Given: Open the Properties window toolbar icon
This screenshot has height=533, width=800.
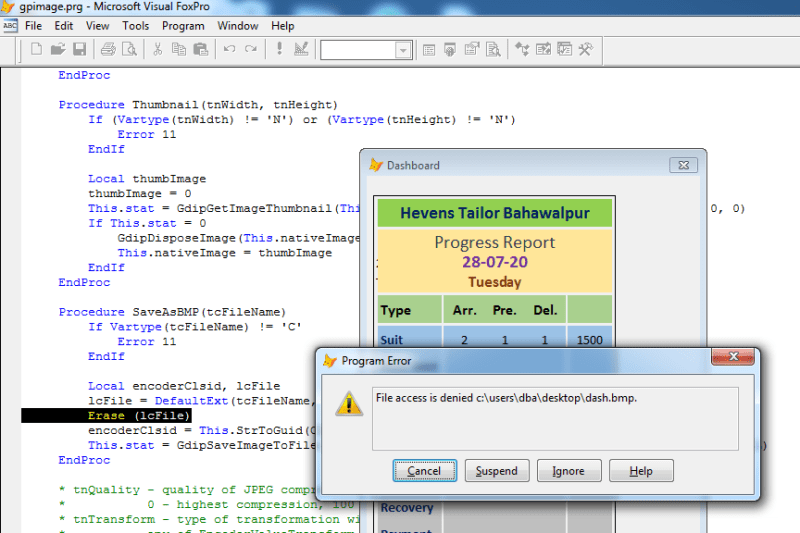Looking at the screenshot, I should pos(472,50).
